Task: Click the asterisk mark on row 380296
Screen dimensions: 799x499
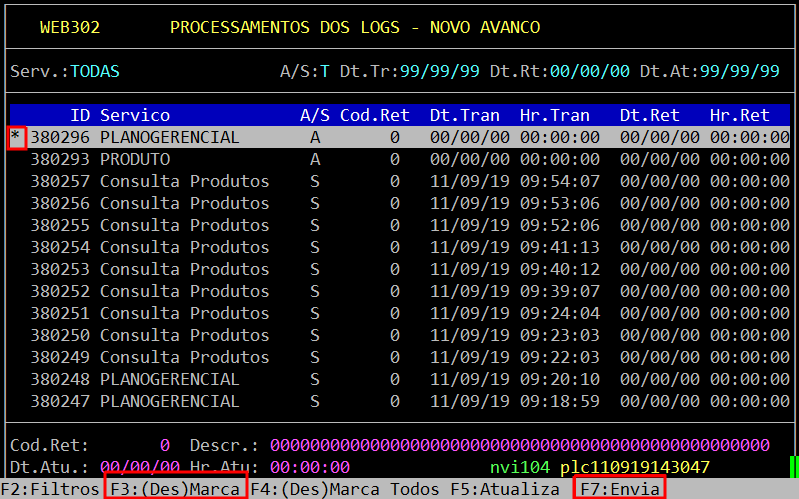Action: tap(15, 138)
